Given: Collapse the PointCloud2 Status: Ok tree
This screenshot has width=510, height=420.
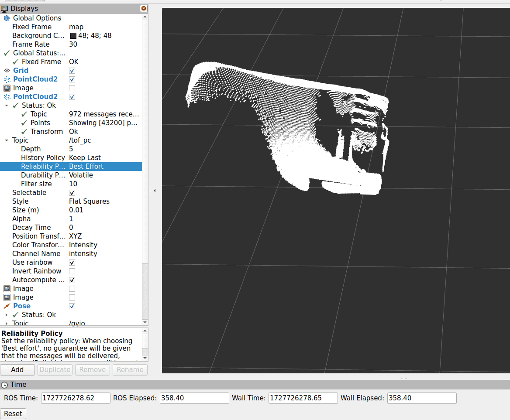Looking at the screenshot, I should coord(7,106).
